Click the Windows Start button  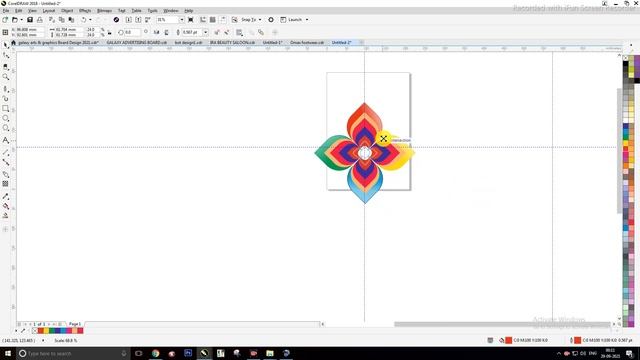pyautogui.click(x=8, y=353)
